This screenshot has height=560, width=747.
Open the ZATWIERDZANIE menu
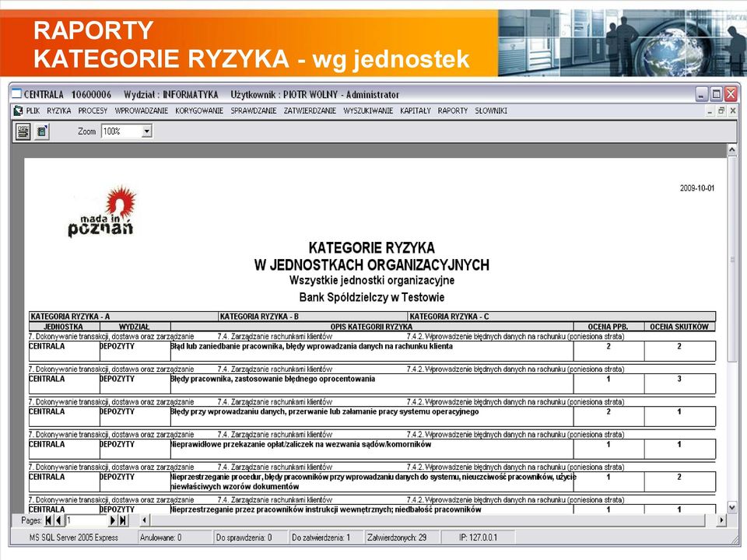310,111
